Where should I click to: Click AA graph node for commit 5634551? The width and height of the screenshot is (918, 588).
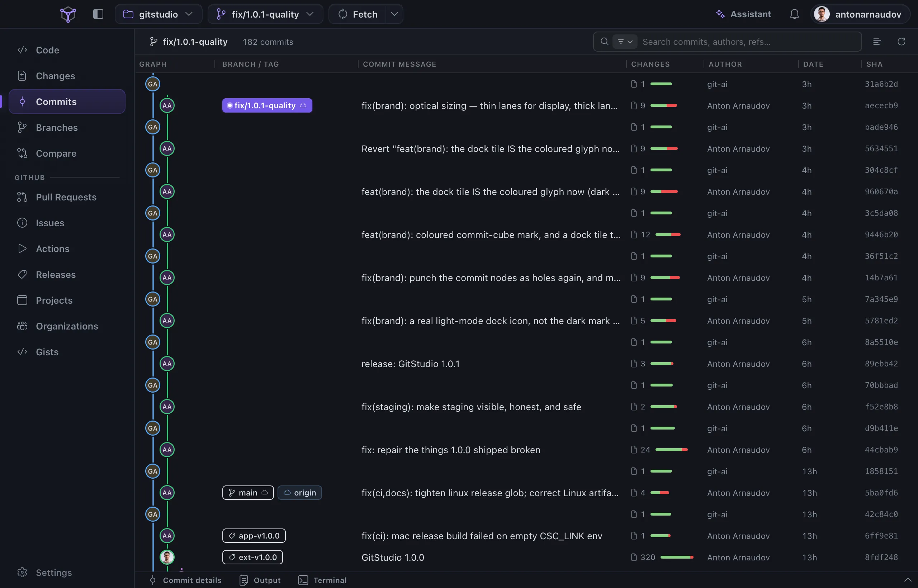[x=167, y=148]
